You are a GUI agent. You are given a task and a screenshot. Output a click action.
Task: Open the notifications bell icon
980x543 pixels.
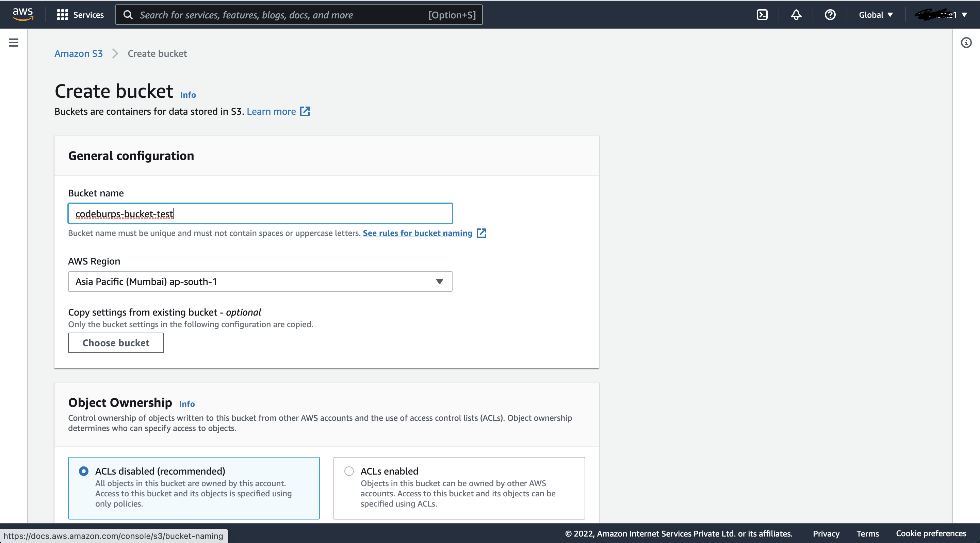796,15
